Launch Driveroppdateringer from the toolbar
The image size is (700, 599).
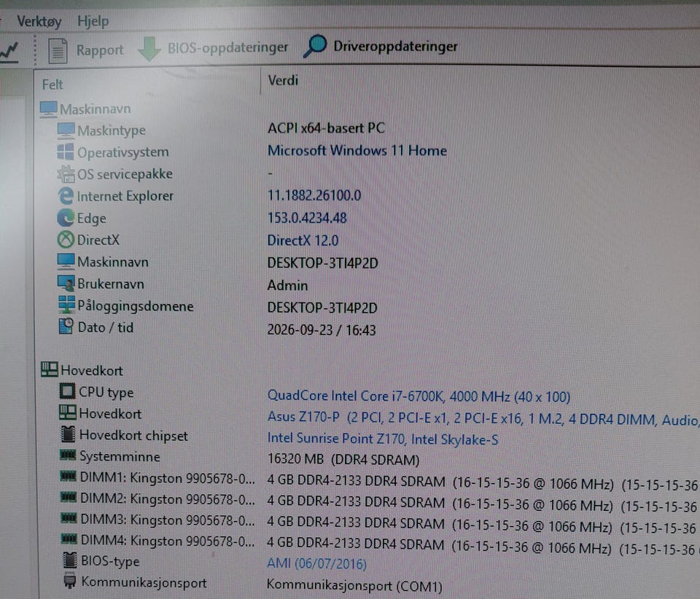click(x=381, y=47)
